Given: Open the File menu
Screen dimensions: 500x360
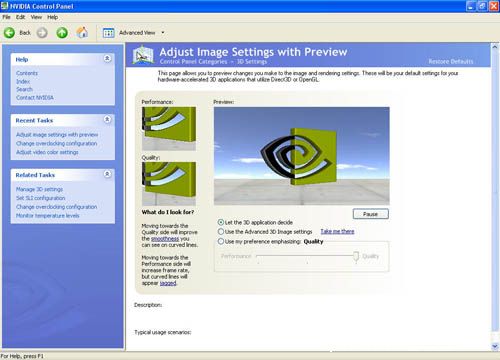Looking at the screenshot, I should [x=6, y=17].
